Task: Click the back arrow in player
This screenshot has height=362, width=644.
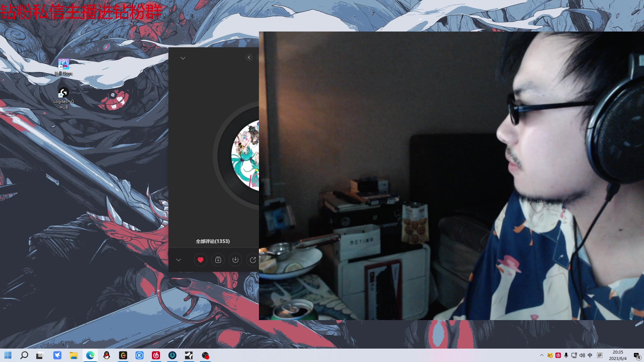Action: (x=249, y=57)
